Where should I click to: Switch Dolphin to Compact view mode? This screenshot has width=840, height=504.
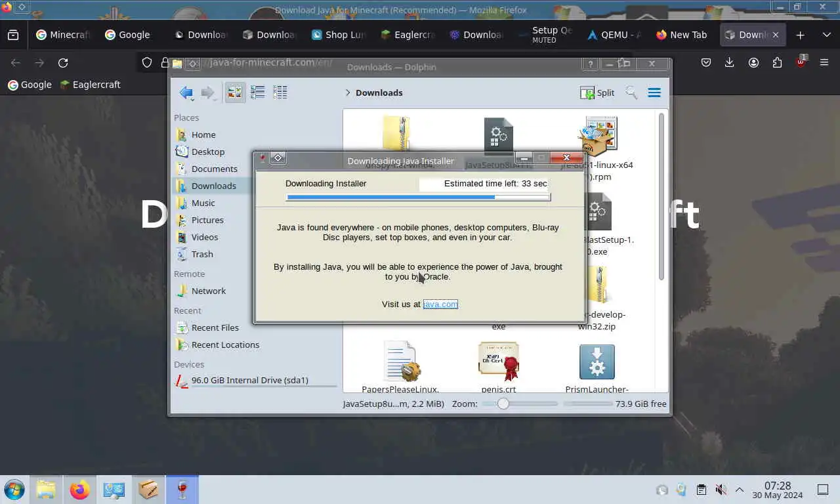(258, 93)
